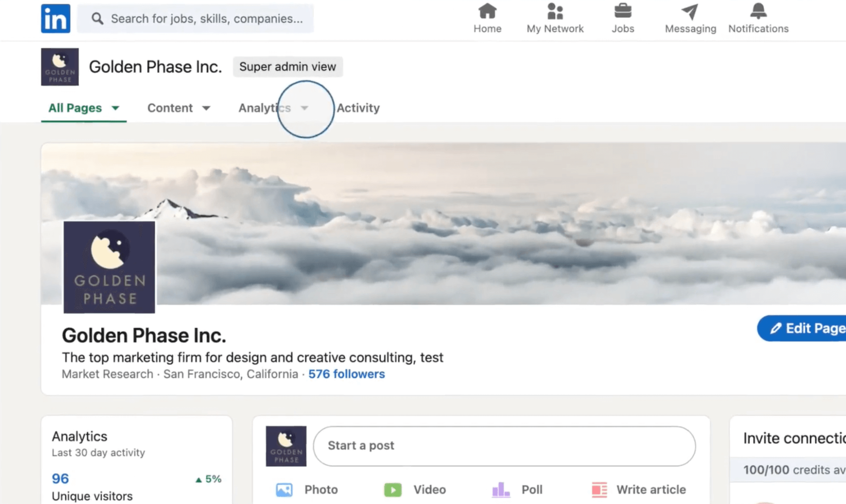846x504 pixels.
Task: Create a Poll
Action: [517, 489]
